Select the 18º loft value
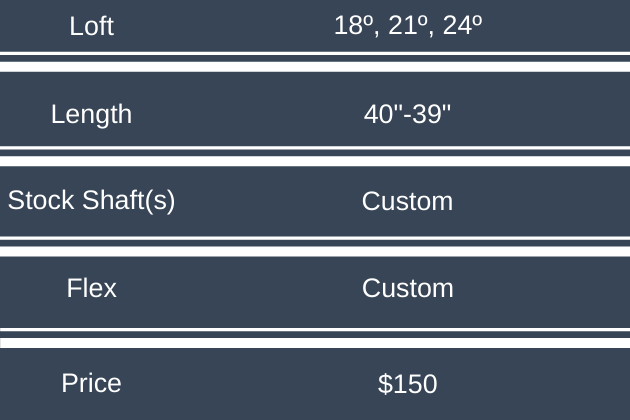630x420 pixels. tap(352, 26)
